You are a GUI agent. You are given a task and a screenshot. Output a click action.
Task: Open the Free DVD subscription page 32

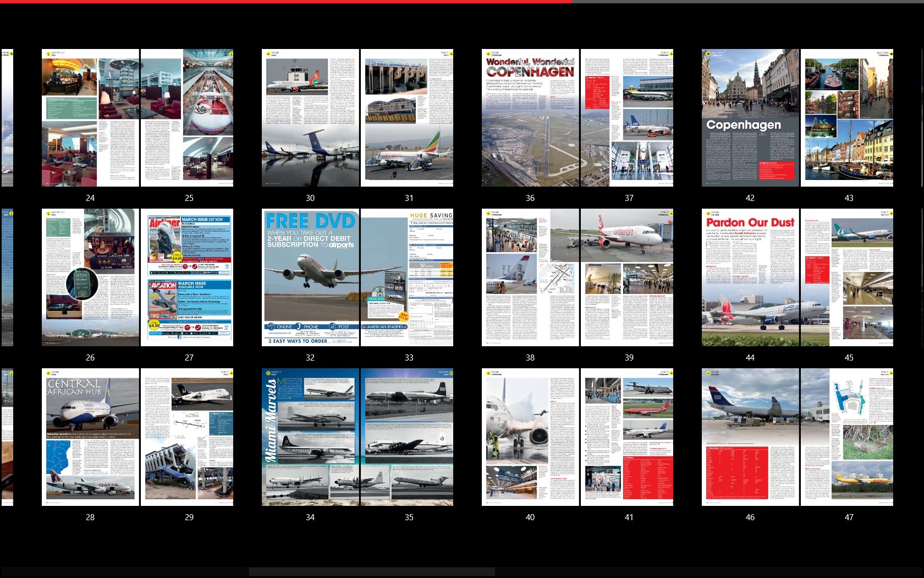(x=310, y=277)
